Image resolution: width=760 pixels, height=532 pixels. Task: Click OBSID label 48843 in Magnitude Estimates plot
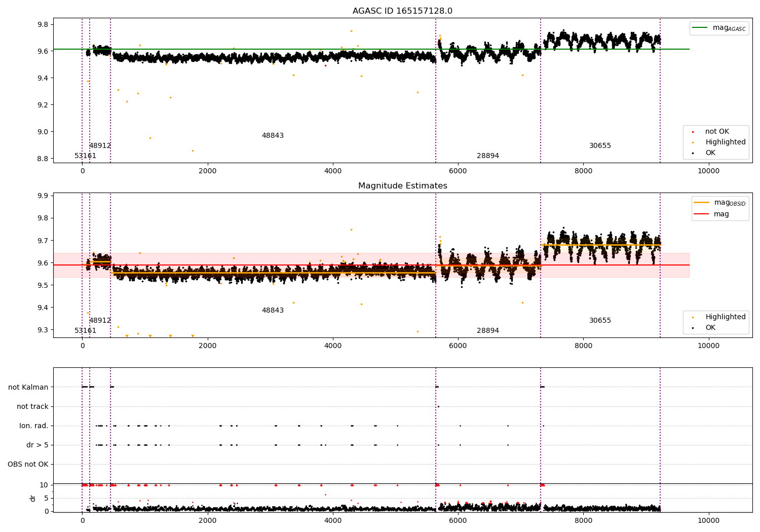click(x=273, y=311)
